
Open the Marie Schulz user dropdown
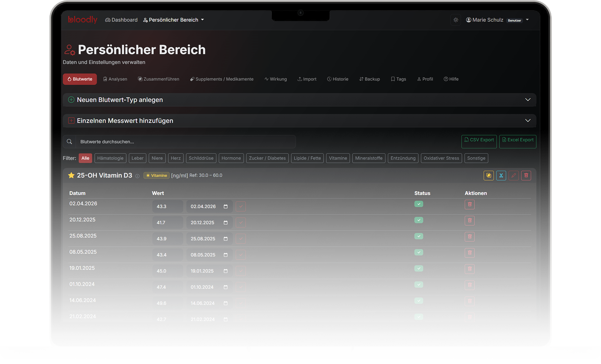497,20
